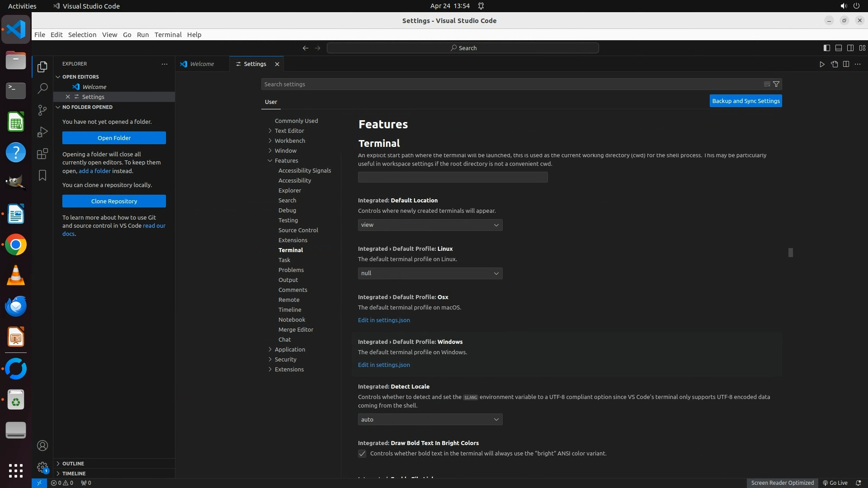Open the Source Control view
This screenshot has width=868, height=488.
point(42,110)
